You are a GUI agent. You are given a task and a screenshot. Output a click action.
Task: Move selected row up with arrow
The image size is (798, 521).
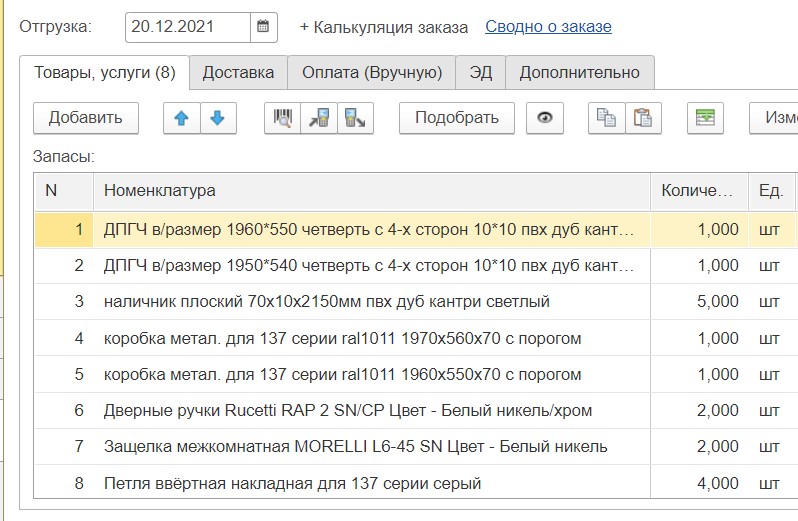(181, 118)
